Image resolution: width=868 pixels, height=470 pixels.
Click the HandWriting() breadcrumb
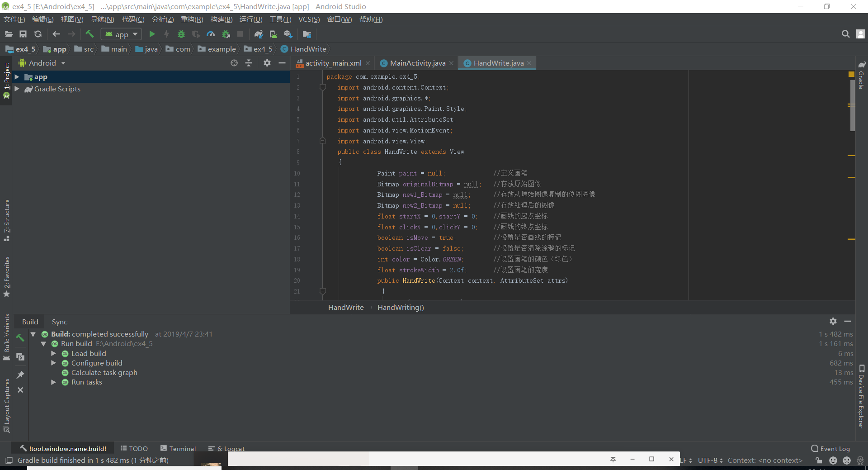[400, 307]
